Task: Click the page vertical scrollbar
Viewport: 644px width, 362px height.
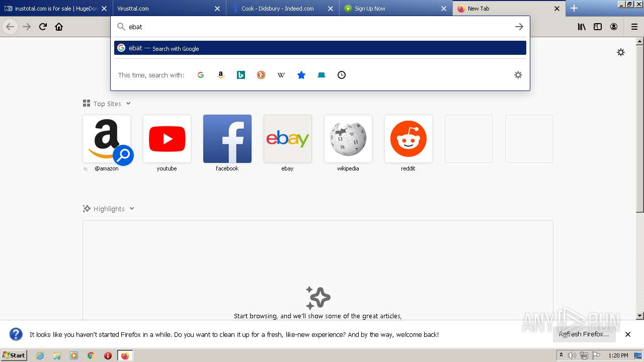Action: (640, 128)
